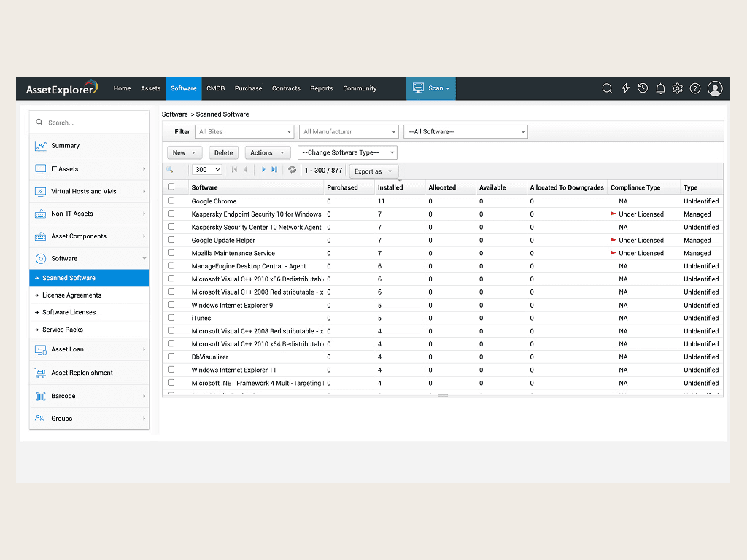Open the Community tab
The image size is (747, 560).
pos(360,88)
